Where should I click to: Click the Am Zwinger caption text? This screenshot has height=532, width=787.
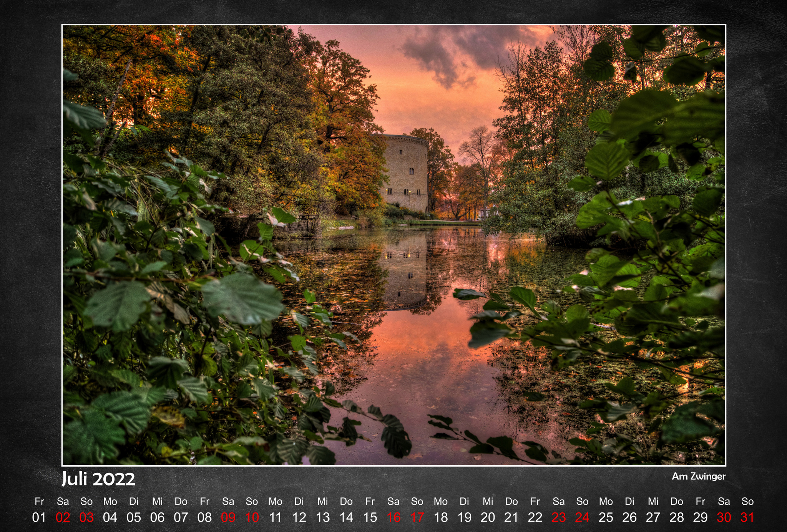point(698,476)
